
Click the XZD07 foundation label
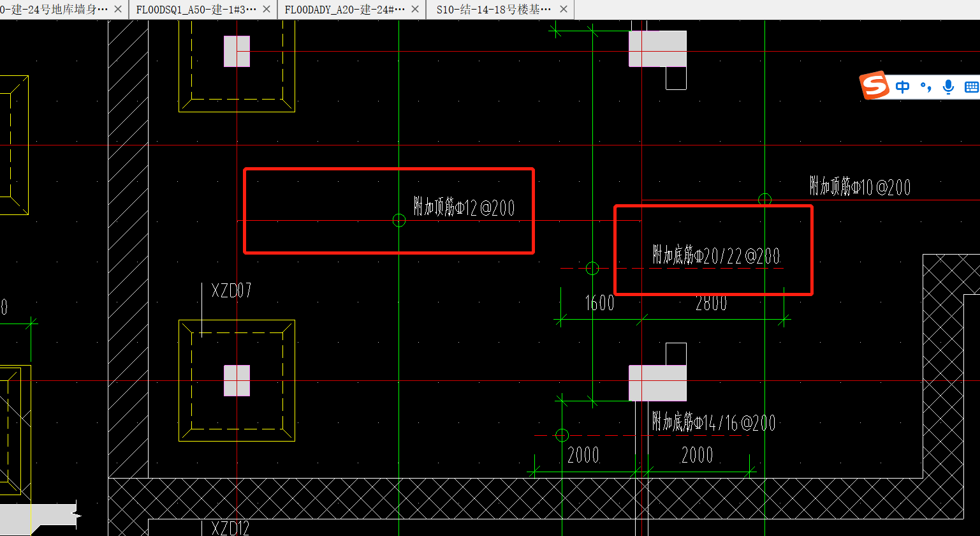[231, 291]
